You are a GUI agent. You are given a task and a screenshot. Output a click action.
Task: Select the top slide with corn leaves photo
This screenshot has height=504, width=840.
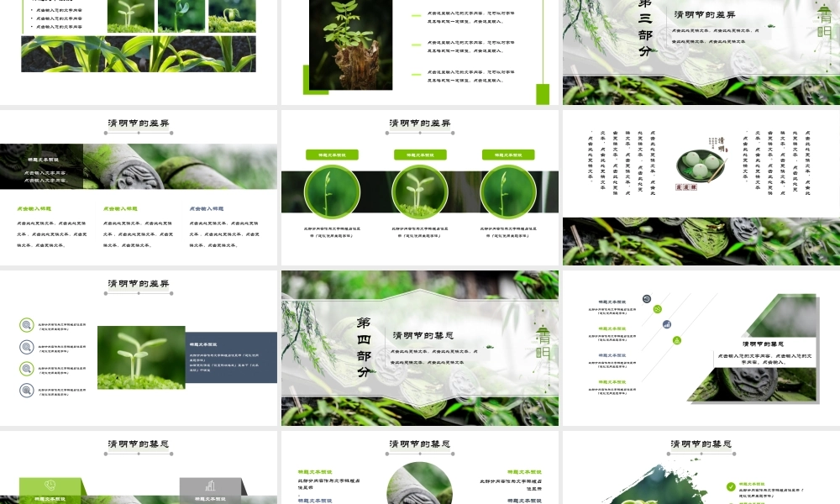(139, 52)
